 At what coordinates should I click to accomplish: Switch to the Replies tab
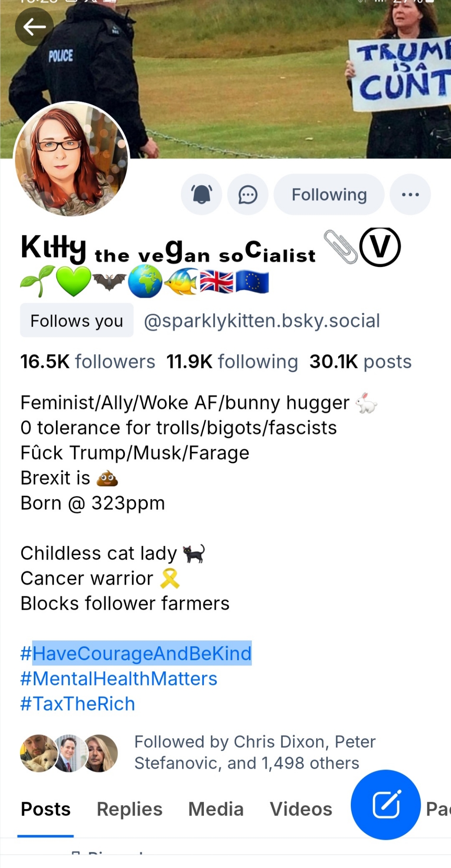(x=129, y=809)
